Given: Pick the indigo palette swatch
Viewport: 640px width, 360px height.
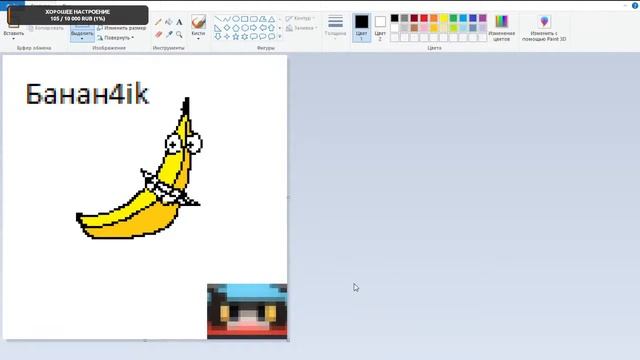Looking at the screenshot, I should 473,18.
